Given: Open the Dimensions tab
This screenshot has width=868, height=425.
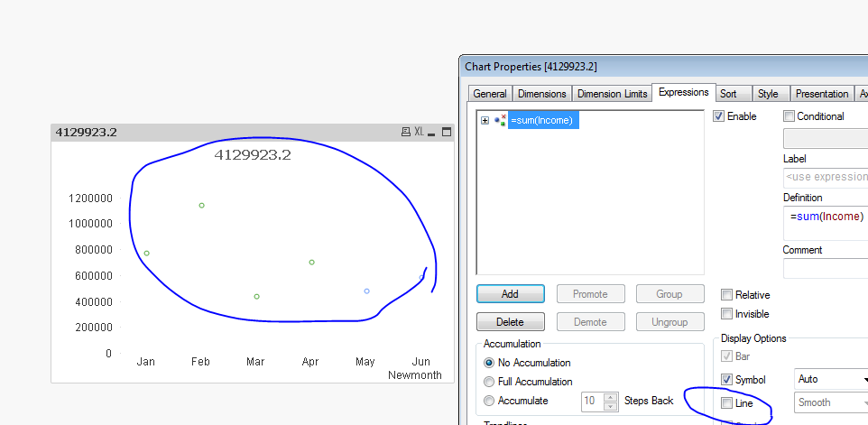Looking at the screenshot, I should pyautogui.click(x=542, y=94).
